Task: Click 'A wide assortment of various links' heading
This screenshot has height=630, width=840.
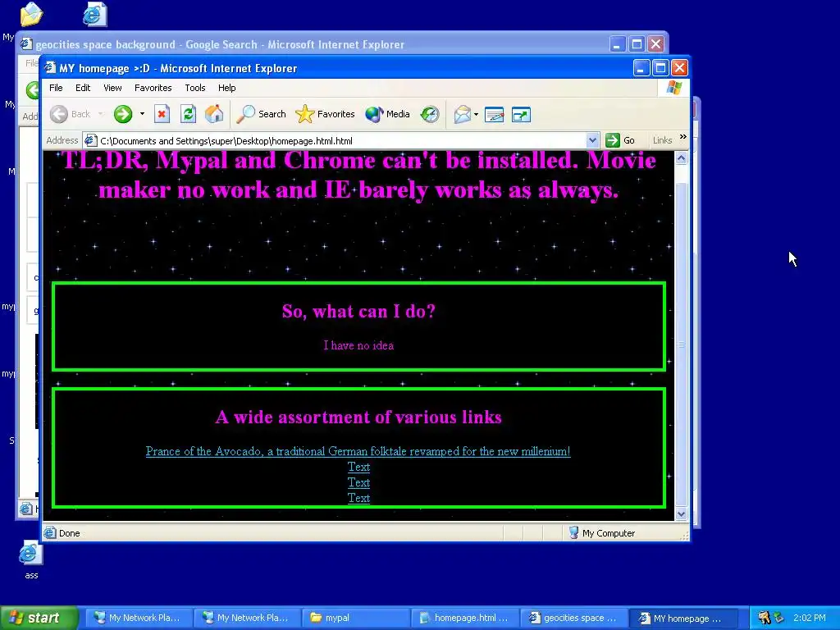Action: [358, 417]
